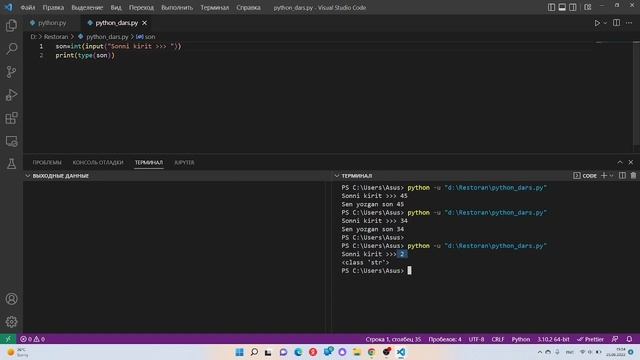Open the Терминал menu
This screenshot has width=640, height=360.
(214, 7)
